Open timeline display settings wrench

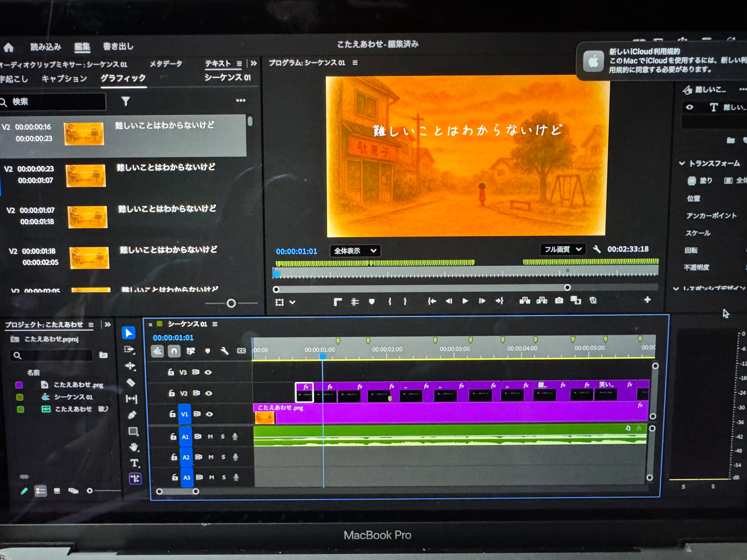click(224, 351)
